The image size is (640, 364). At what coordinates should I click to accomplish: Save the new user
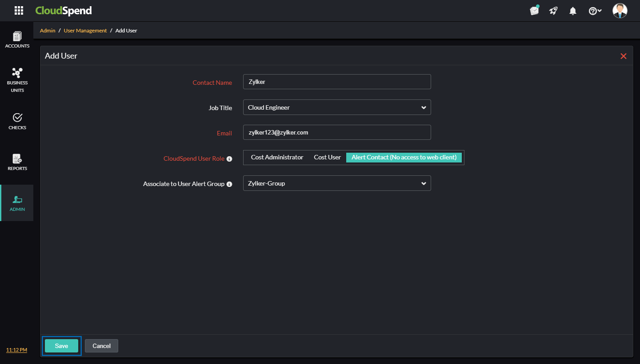tap(61, 345)
